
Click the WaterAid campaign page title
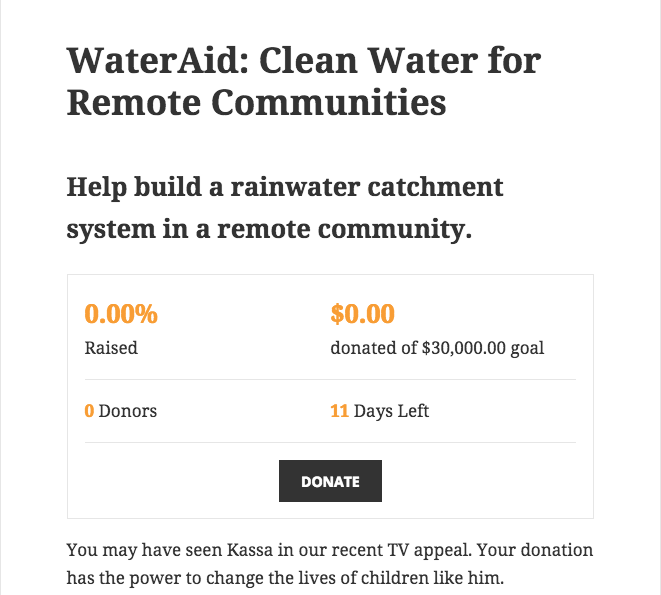(303, 82)
